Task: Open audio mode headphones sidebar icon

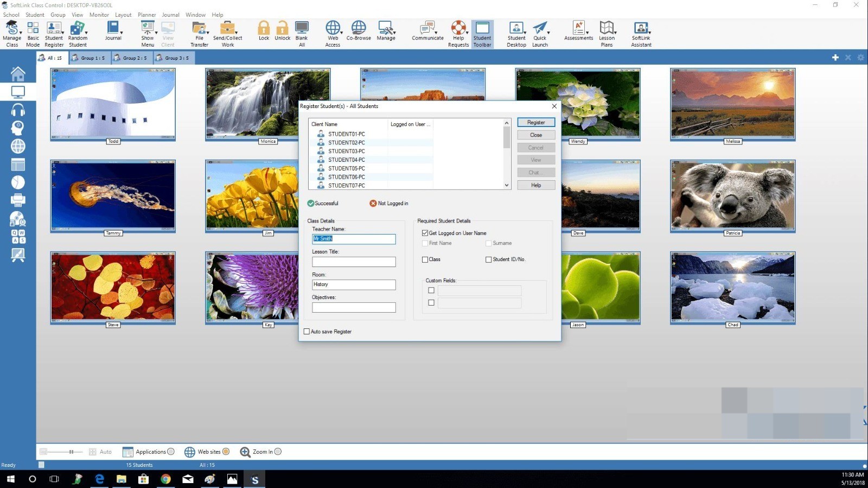Action: pyautogui.click(x=18, y=110)
